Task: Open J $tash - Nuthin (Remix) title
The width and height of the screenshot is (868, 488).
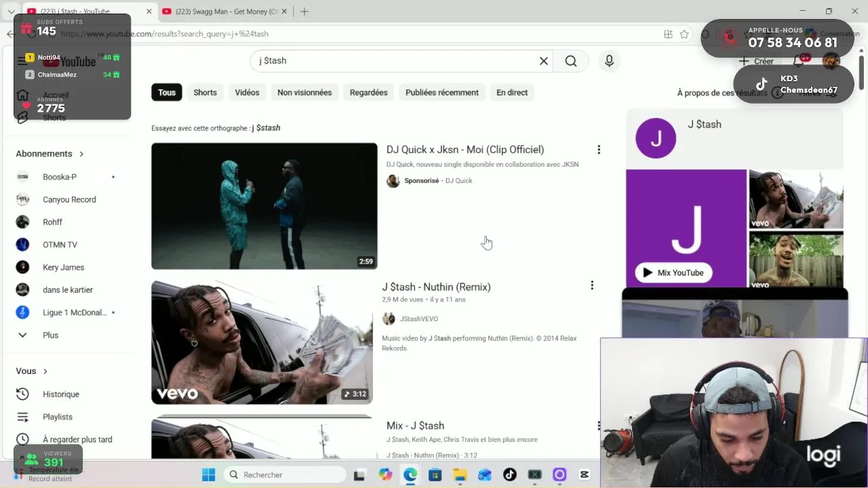Action: [x=436, y=287]
